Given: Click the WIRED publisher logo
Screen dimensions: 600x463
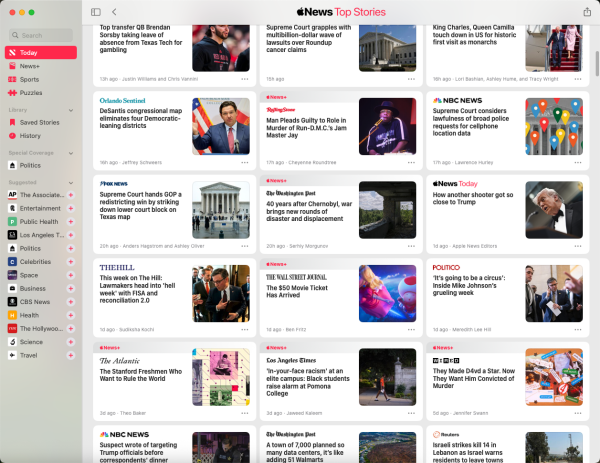Looking at the screenshot, I should click(446, 360).
